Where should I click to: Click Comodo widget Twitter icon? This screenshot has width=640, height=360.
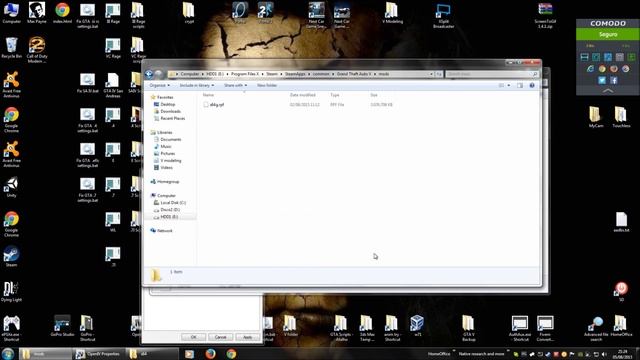[602, 80]
